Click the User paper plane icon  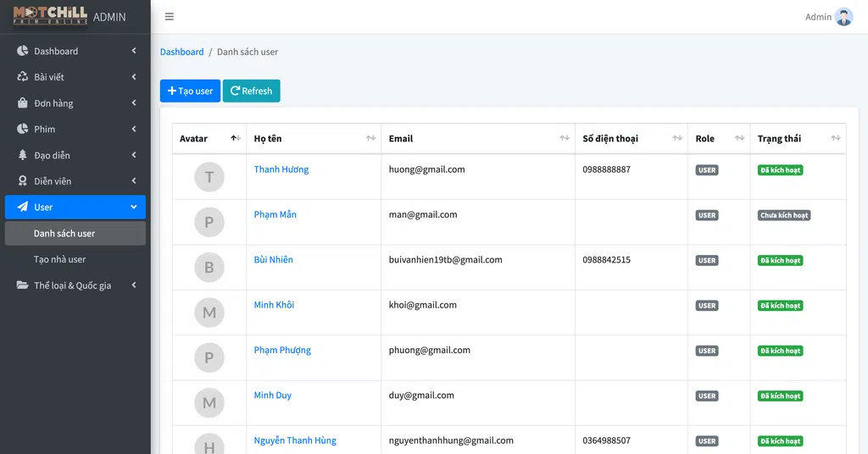pos(22,207)
